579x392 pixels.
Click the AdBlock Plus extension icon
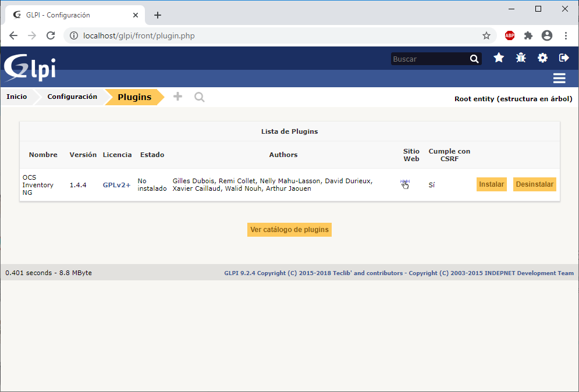point(510,36)
